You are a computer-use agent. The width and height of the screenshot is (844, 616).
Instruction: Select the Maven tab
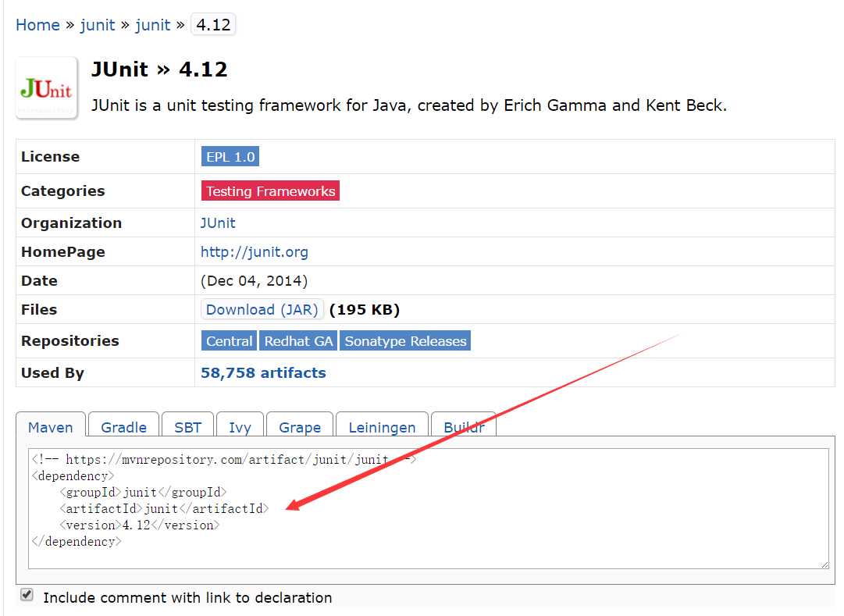(x=51, y=427)
